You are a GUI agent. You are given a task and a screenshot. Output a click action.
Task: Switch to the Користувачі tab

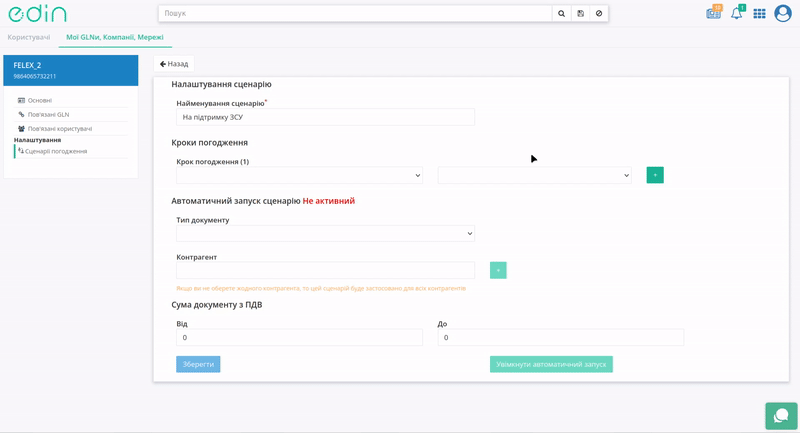tap(29, 37)
